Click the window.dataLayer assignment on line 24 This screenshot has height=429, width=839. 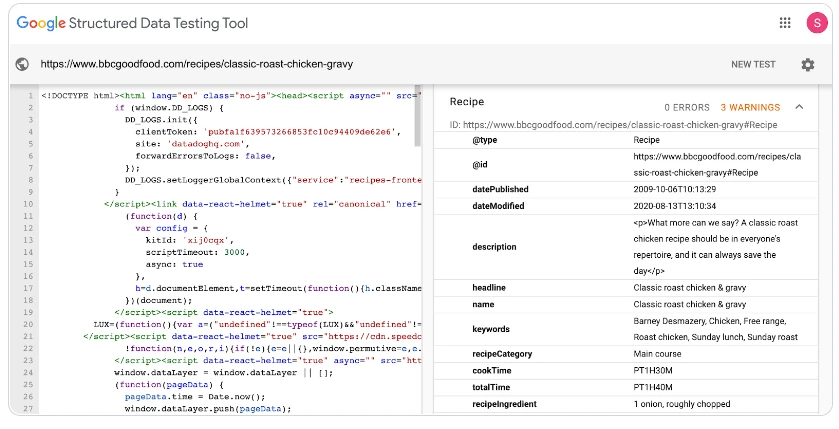tap(224, 372)
